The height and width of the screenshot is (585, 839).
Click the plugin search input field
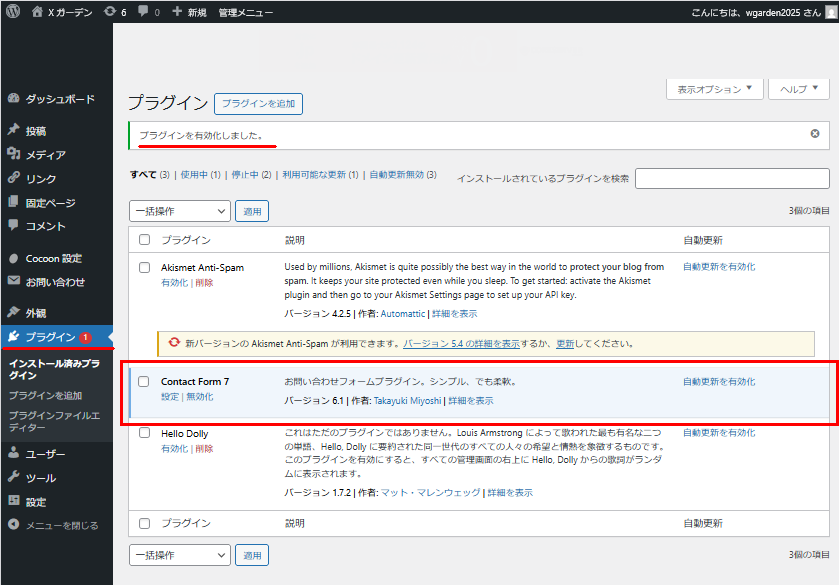tap(732, 178)
